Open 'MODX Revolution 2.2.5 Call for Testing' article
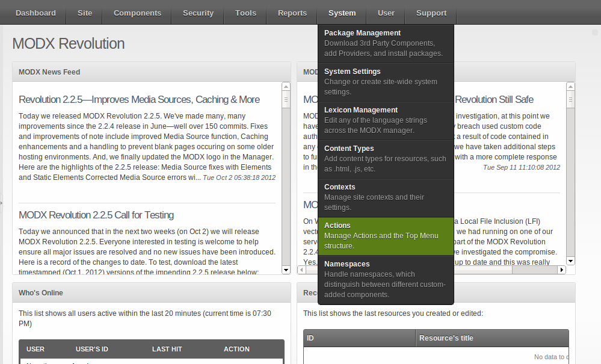Viewport: 601px width, 364px height. click(96, 215)
